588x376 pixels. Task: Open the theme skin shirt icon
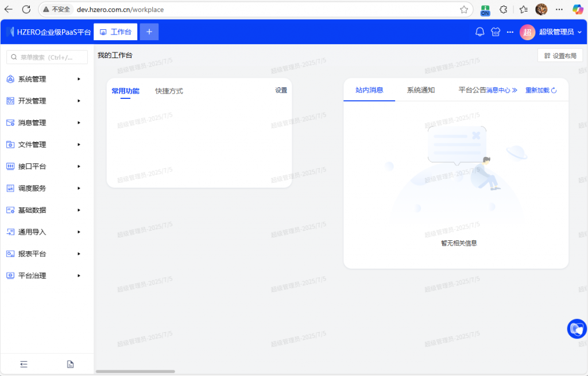click(x=496, y=32)
